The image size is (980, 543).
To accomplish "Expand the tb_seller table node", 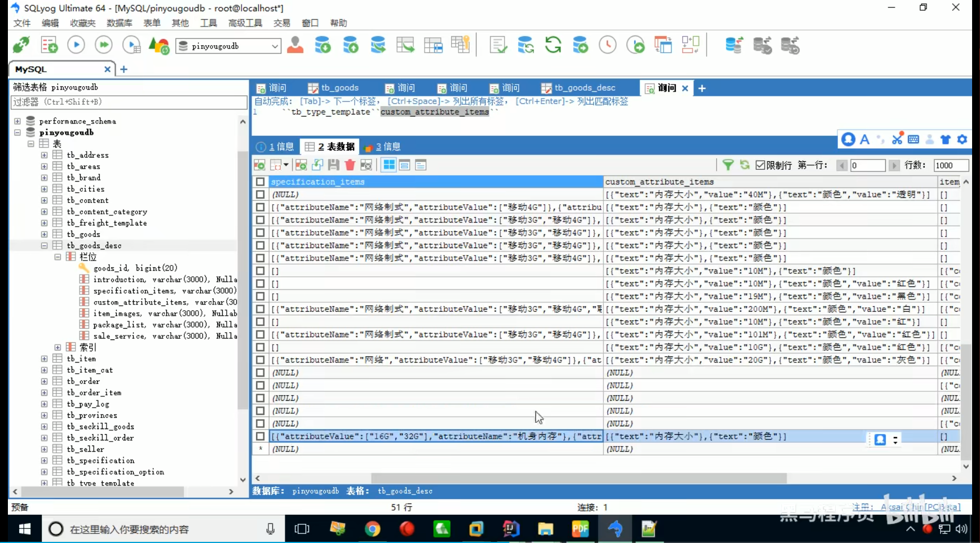I will coord(44,449).
